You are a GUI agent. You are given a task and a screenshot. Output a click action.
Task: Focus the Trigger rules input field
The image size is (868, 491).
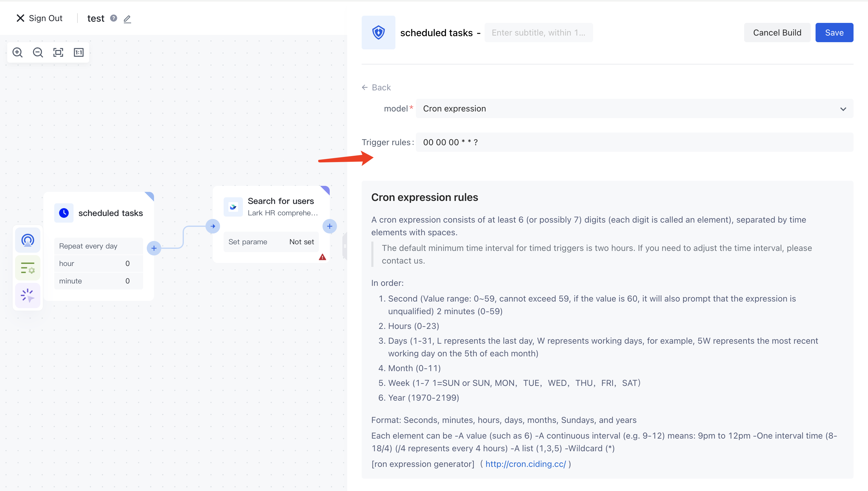(634, 142)
